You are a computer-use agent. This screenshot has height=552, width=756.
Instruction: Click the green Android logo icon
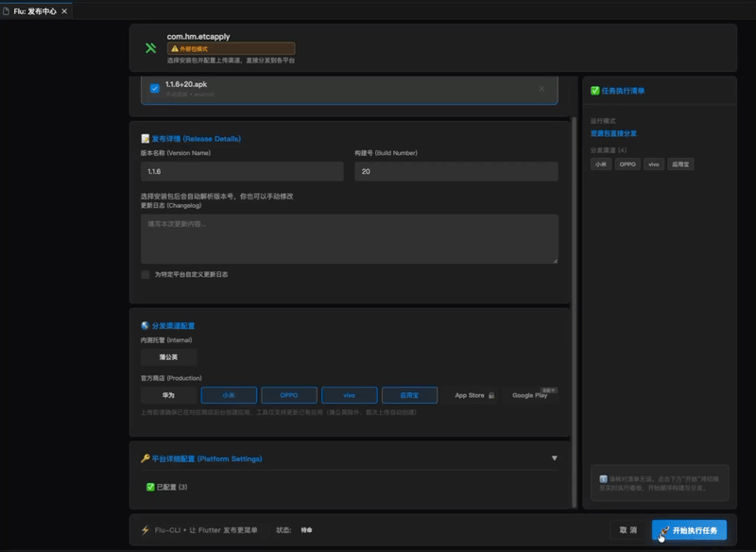point(151,47)
